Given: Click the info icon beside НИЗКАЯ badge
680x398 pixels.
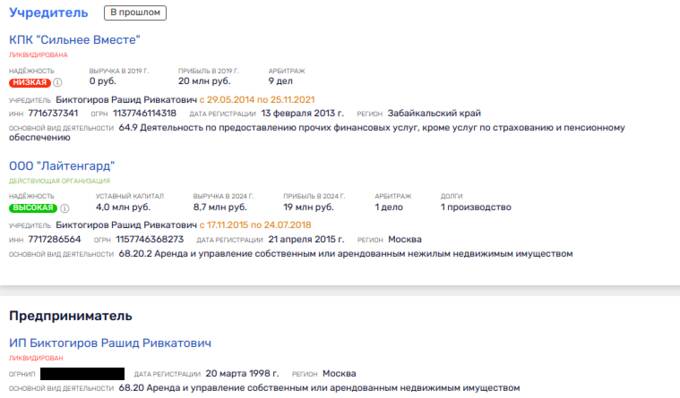Looking at the screenshot, I should [x=57, y=82].
